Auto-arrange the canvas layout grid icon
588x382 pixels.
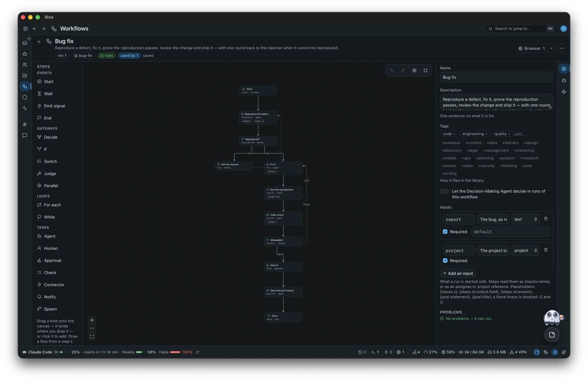pos(414,71)
